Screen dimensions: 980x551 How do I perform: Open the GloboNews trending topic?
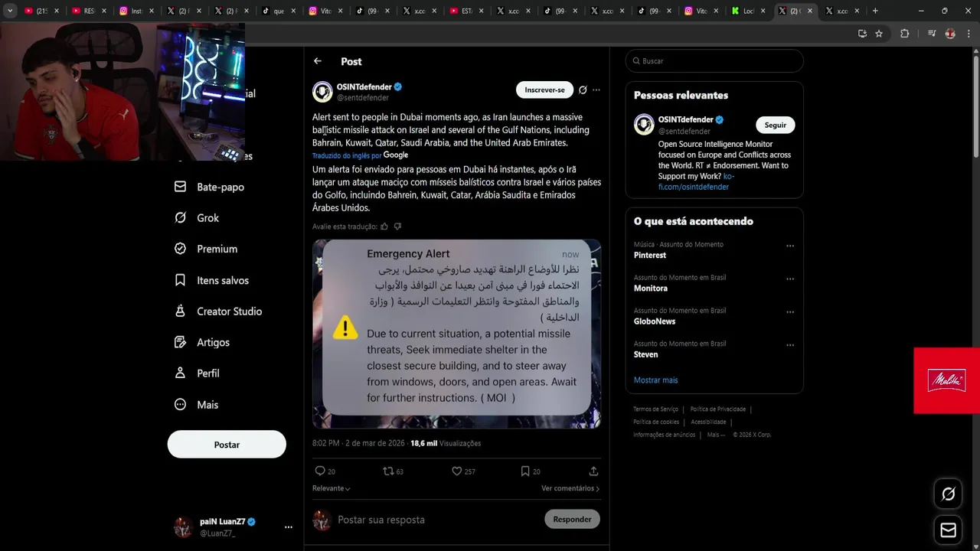click(655, 321)
